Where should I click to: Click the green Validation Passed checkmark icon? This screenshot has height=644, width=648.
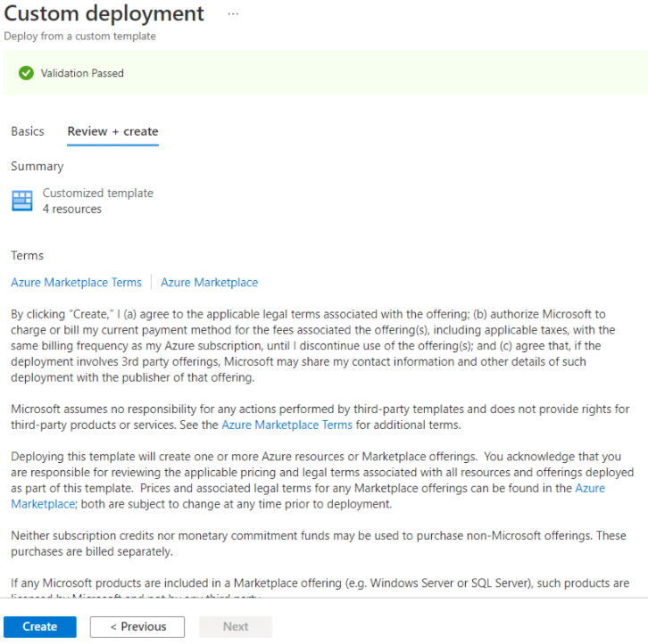(26, 73)
